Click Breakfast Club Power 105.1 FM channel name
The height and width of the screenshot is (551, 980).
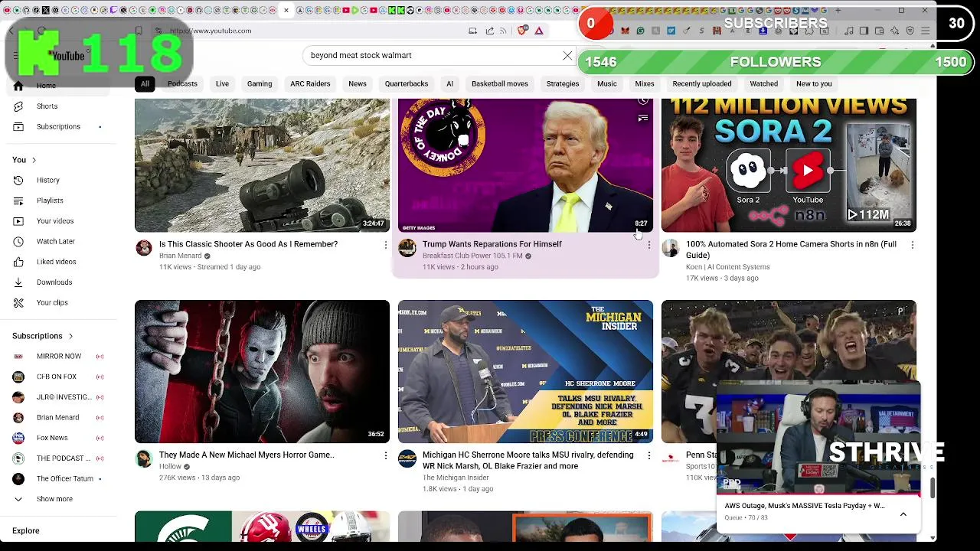coord(472,256)
